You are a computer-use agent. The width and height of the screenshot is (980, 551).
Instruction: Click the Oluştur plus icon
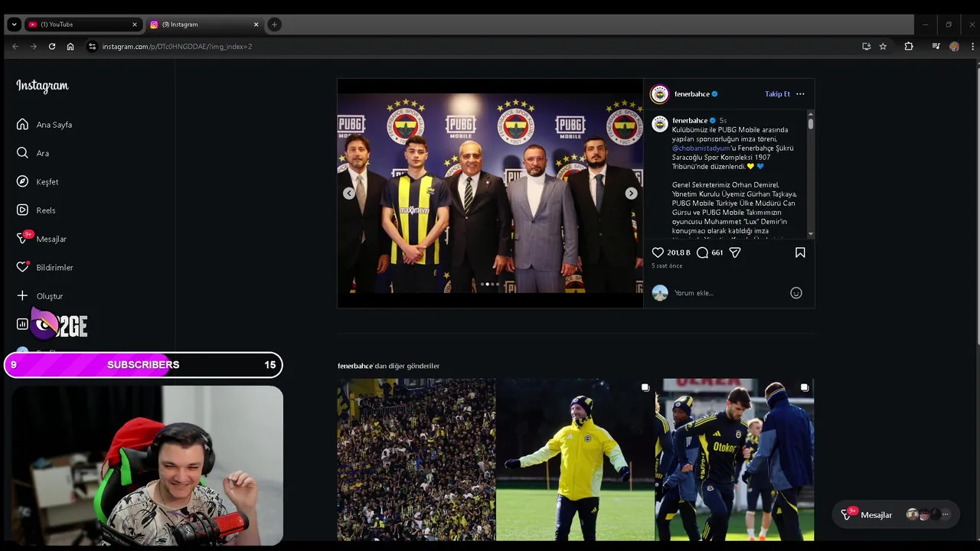pyautogui.click(x=22, y=295)
